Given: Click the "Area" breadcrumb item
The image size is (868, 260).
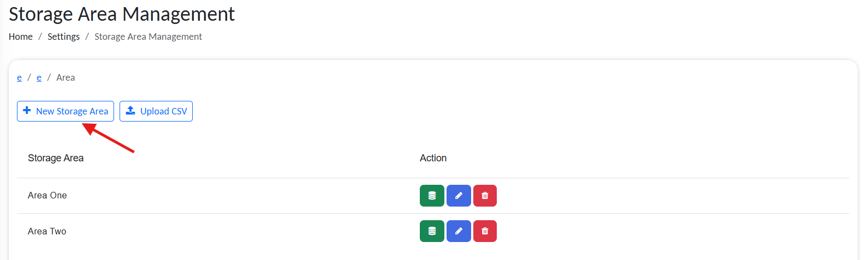Looking at the screenshot, I should [x=66, y=78].
